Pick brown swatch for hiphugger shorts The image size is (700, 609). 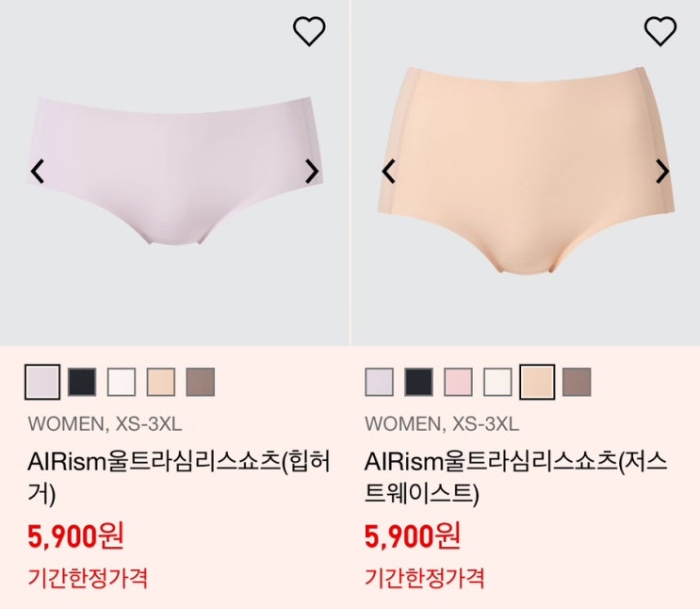pos(201,382)
